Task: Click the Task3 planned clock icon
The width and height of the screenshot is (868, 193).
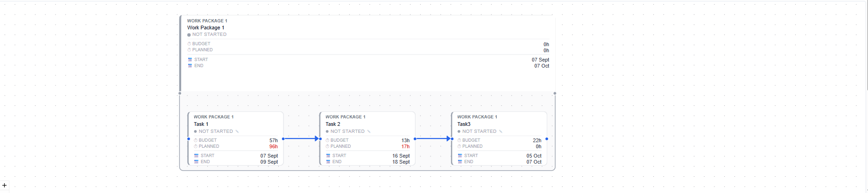Action: click(459, 146)
